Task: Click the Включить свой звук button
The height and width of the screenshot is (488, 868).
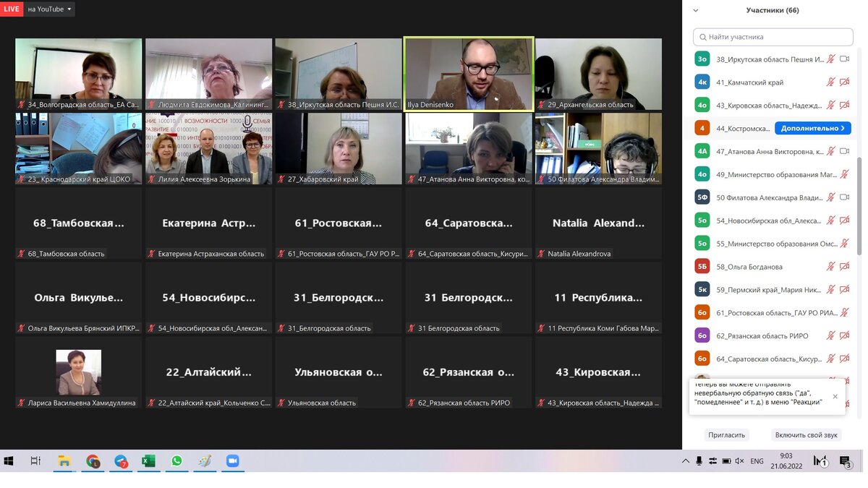Action: (x=806, y=435)
